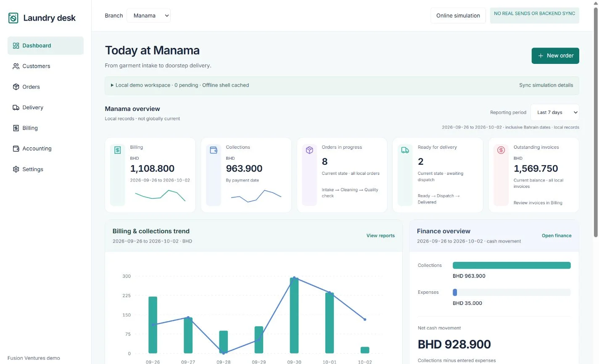Open the View reports link
599x364 pixels.
tap(380, 235)
